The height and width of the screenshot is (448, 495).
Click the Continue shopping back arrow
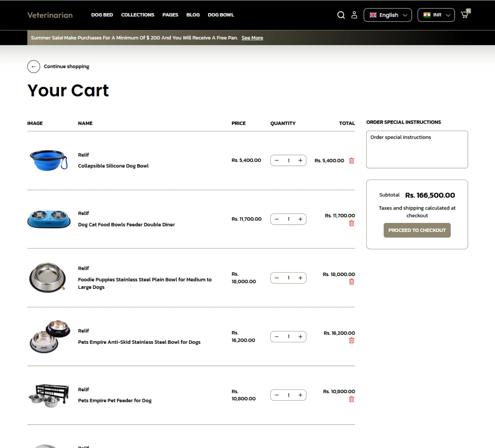pos(34,66)
